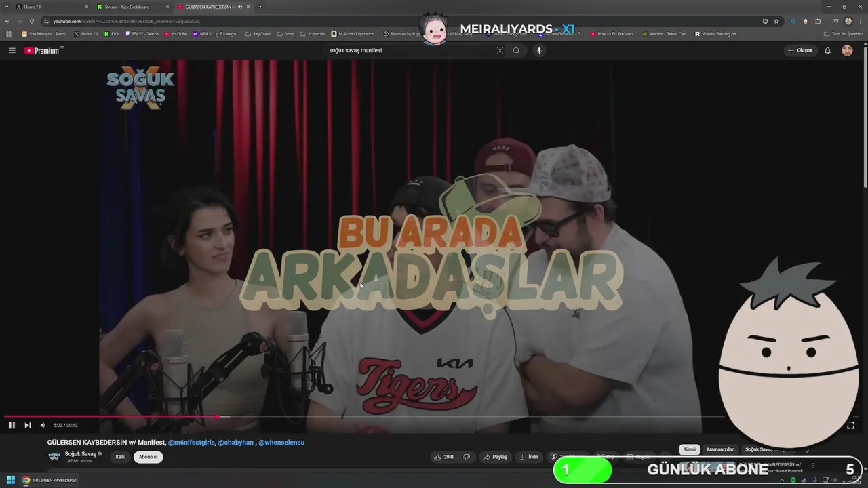
Task: Share the video via Paylaş
Action: (495, 457)
